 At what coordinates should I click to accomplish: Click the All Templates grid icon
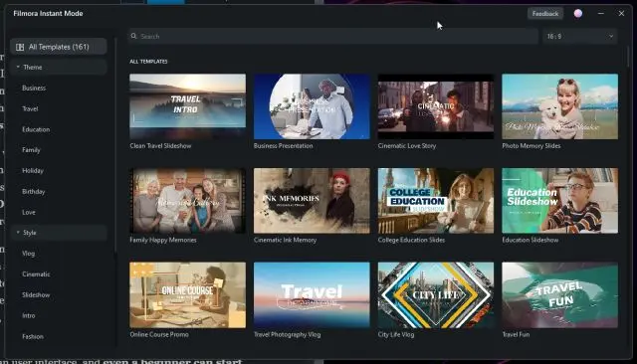click(20, 47)
